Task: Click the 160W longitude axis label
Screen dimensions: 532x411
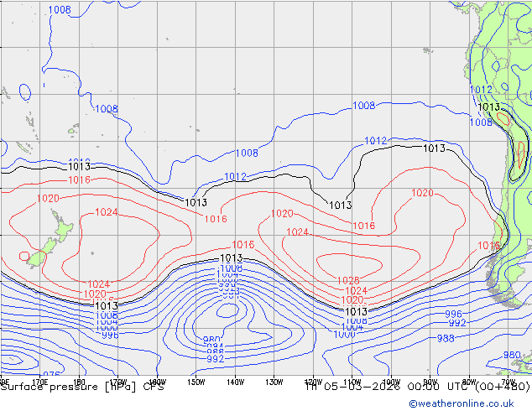Action: coord(157,382)
